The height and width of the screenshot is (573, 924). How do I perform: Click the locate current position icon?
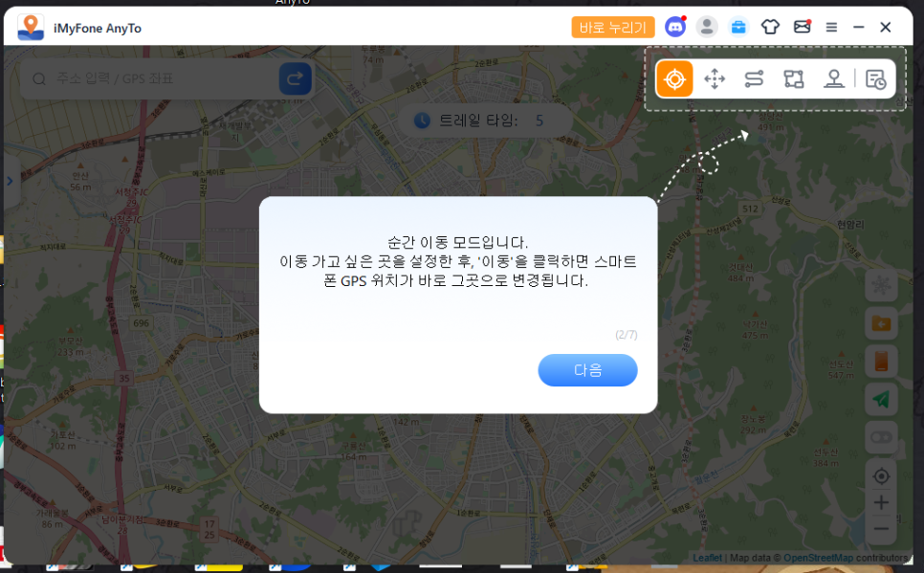881,475
